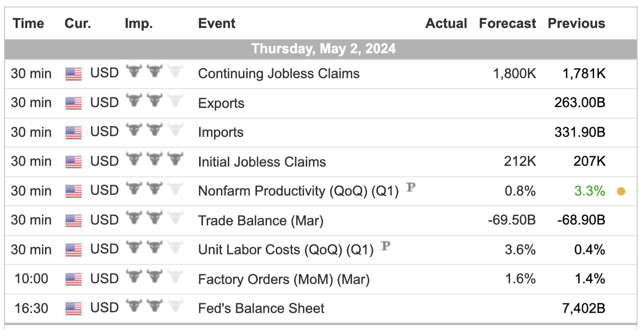This screenshot has width=644, height=330.
Task: Click the three-bull importance icons for Initial Jobless Claims
Action: (155, 159)
